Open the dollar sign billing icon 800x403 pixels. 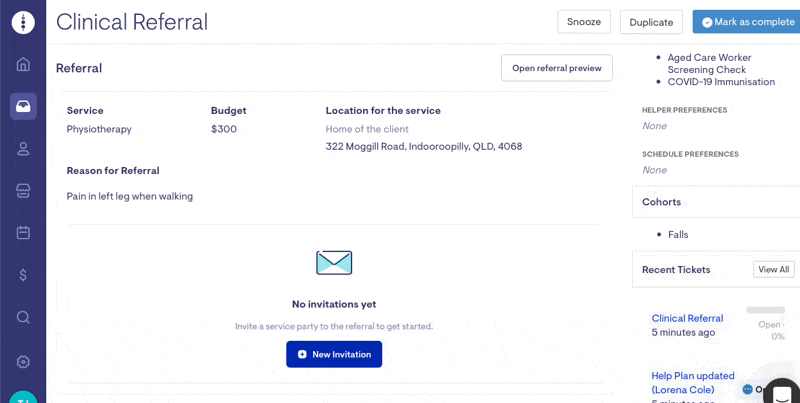pos(23,275)
